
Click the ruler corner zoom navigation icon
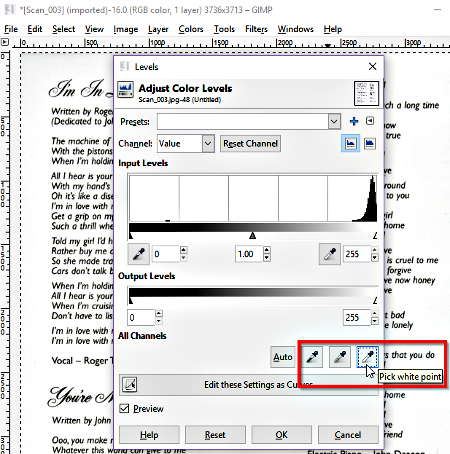point(5,42)
